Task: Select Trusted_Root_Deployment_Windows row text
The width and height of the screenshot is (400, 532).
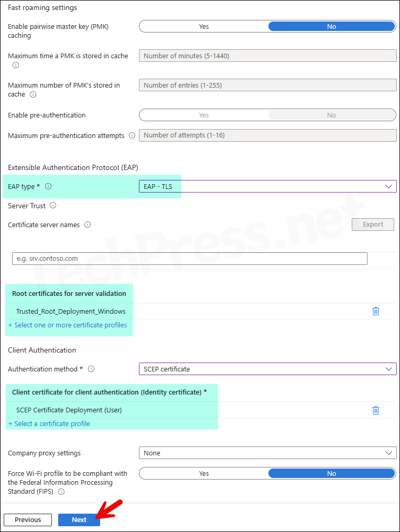Action: click(71, 312)
